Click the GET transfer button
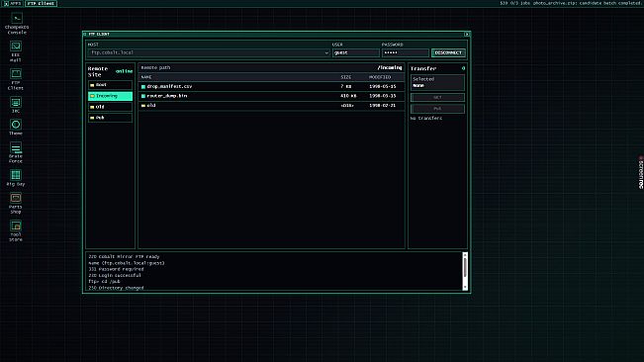644x362 pixels. pyautogui.click(x=437, y=98)
